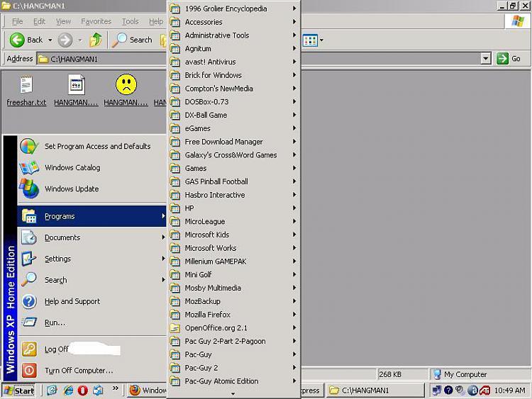
Task: Expand Quick Launch overflow chevron
Action: 116,388
